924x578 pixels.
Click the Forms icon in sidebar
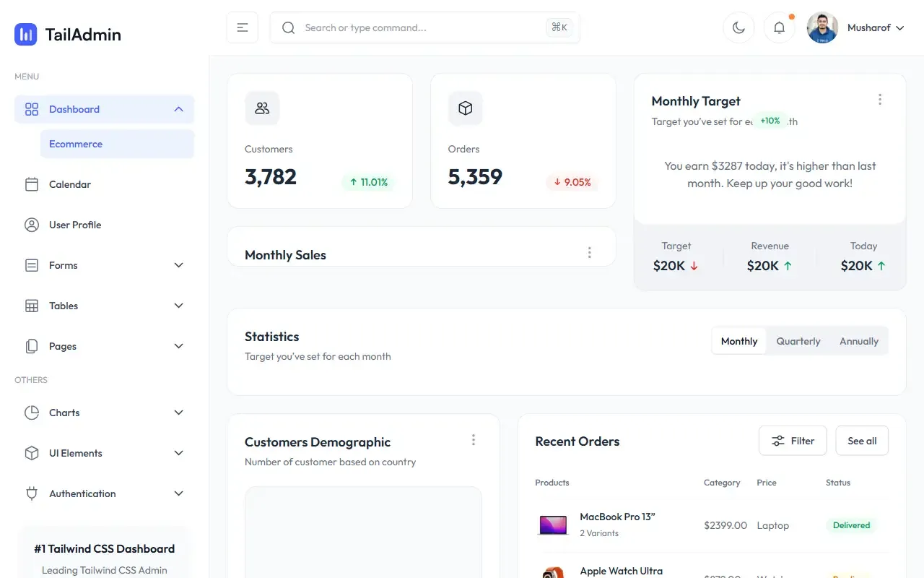click(32, 265)
